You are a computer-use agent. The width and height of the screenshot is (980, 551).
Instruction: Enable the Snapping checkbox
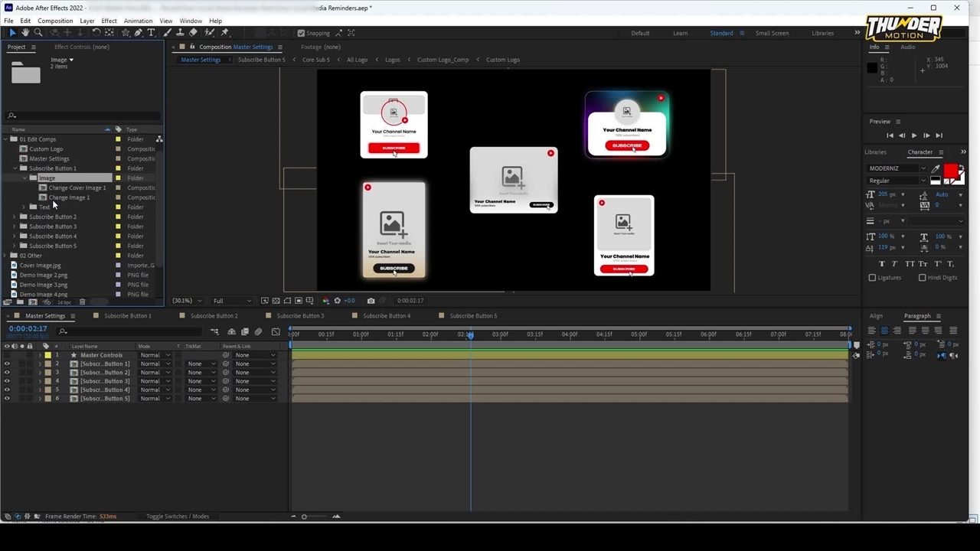(x=301, y=33)
